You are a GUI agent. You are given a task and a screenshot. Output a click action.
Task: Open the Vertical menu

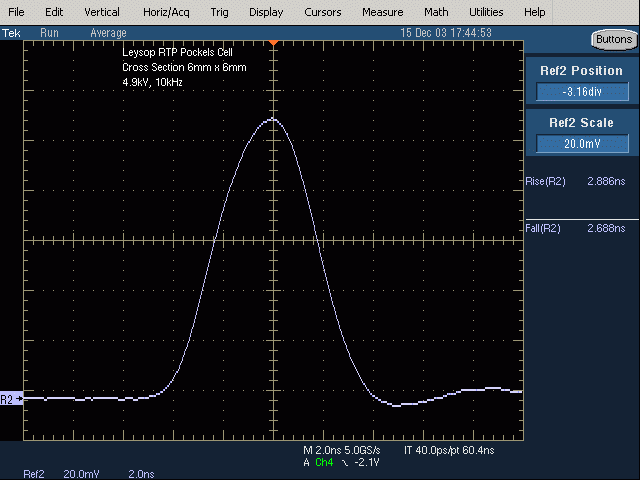[x=102, y=12]
